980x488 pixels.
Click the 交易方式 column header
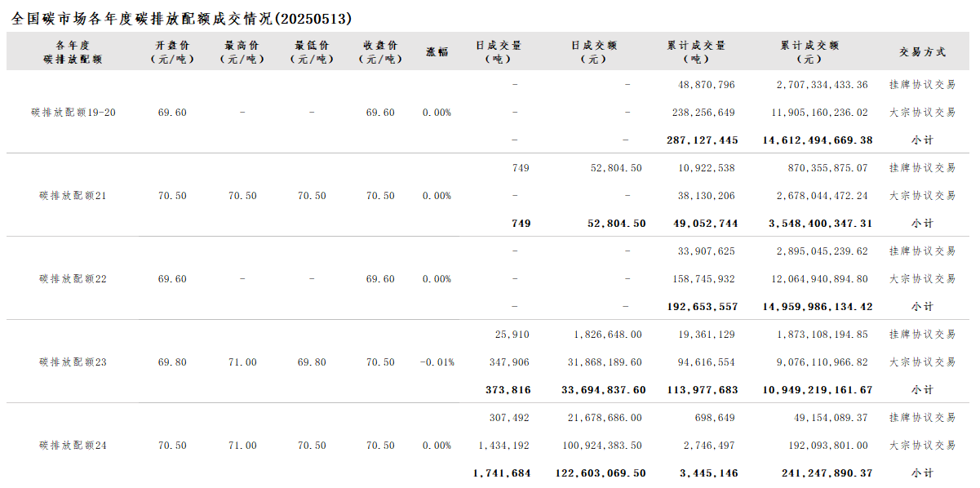(922, 51)
